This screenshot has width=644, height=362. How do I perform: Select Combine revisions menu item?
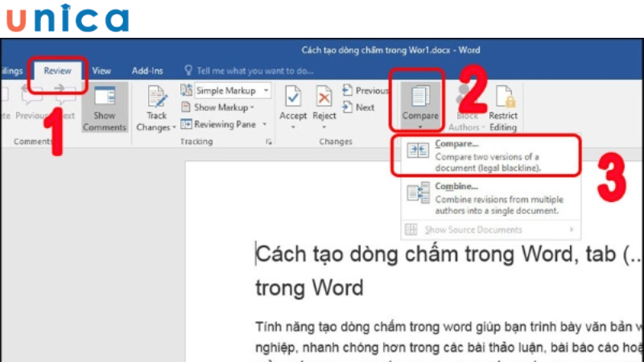coord(491,198)
